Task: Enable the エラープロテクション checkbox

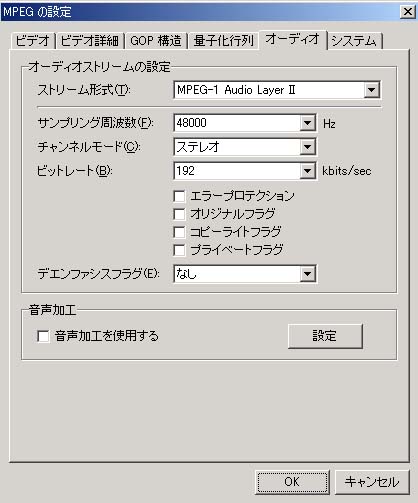Action: (x=179, y=196)
